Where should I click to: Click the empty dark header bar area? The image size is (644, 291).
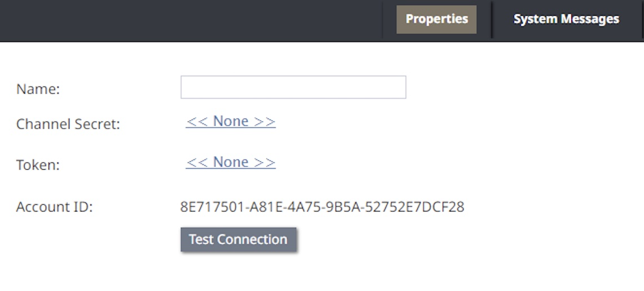tap(191, 20)
